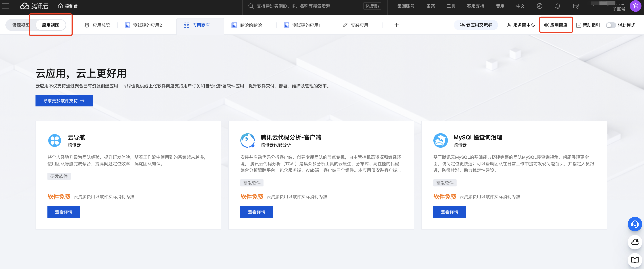Image resolution: width=644 pixels, height=269 pixels.
Task: Click 研发软件 tag on 云导航 card
Action: [x=59, y=176]
